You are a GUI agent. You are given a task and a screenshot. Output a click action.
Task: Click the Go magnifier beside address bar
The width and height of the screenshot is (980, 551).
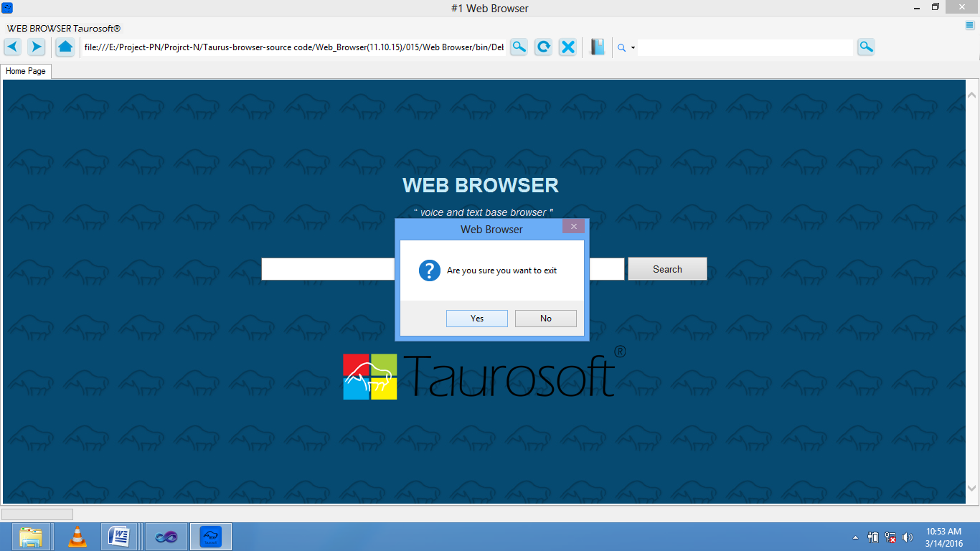tap(519, 47)
